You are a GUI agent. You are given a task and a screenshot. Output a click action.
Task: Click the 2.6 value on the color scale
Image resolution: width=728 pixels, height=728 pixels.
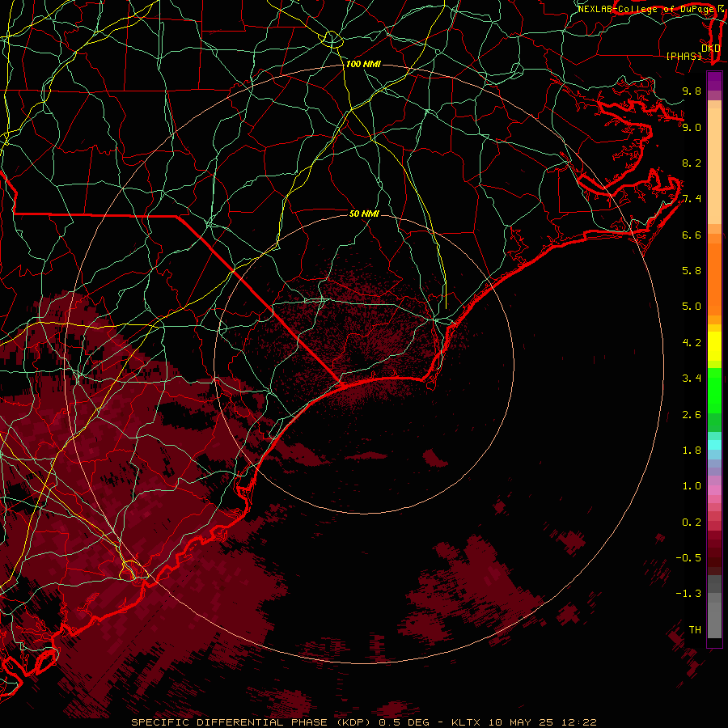point(692,415)
